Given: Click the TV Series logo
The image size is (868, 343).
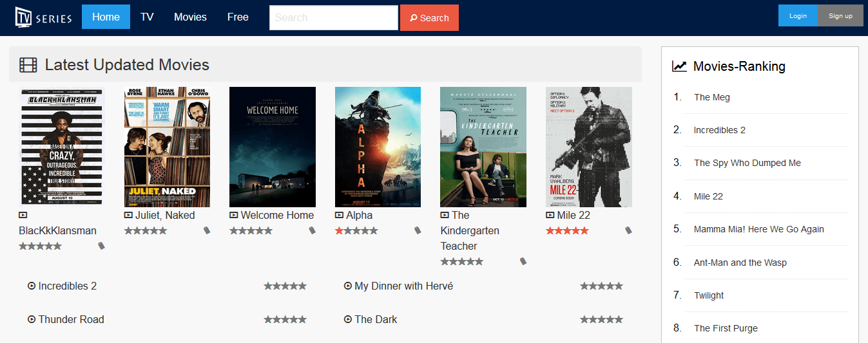Looking at the screenshot, I should click(43, 17).
